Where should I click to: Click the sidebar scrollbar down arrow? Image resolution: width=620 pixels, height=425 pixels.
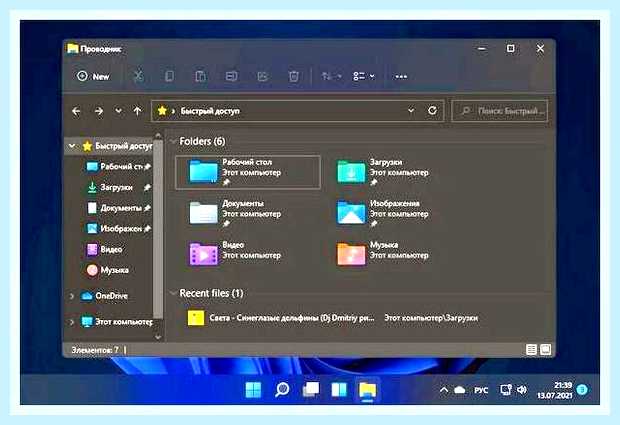pos(158,337)
